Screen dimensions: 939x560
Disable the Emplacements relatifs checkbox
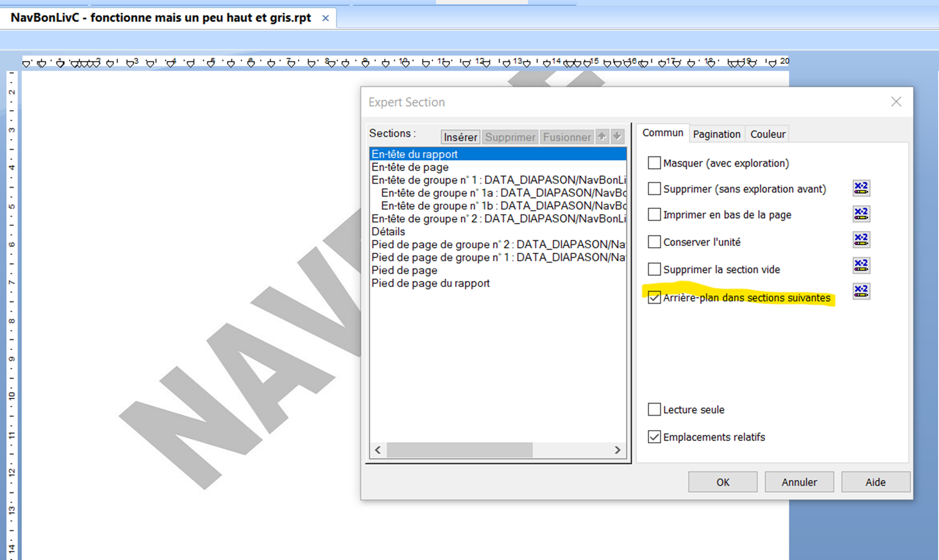pos(654,437)
